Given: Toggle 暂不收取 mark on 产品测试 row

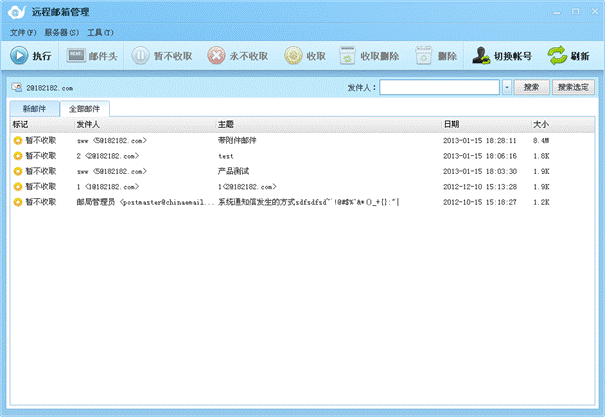Looking at the screenshot, I should [17, 171].
